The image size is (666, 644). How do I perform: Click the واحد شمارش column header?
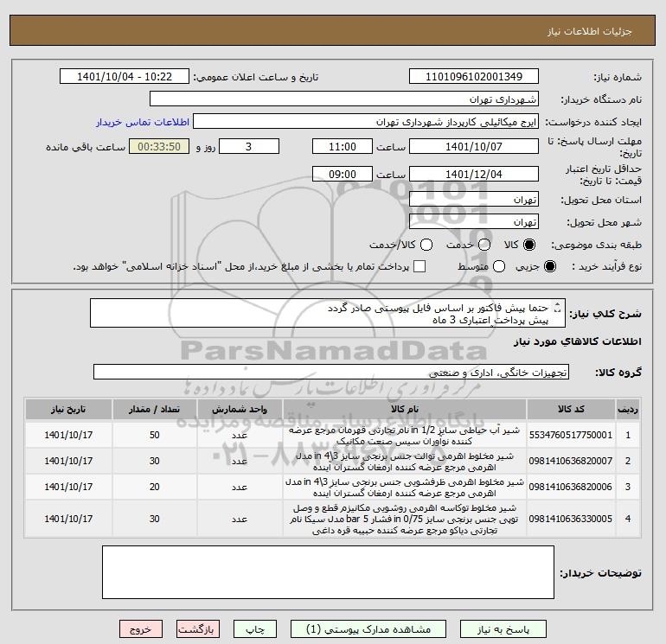(240, 409)
